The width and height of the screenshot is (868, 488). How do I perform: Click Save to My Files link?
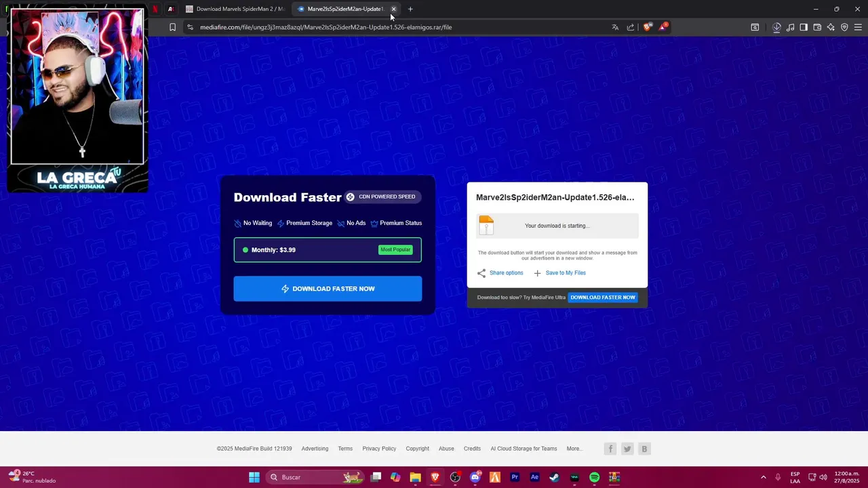[x=559, y=272]
